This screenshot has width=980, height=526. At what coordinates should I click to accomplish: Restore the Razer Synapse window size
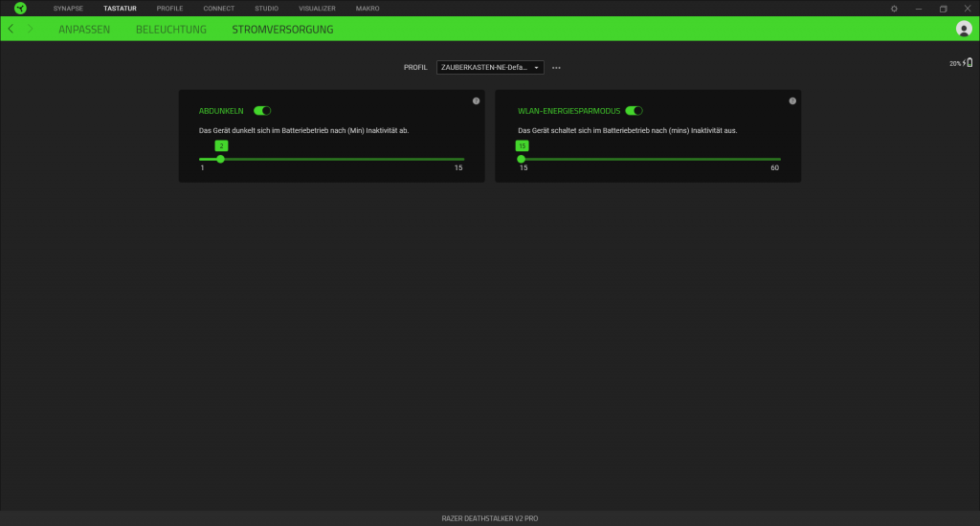pos(943,9)
